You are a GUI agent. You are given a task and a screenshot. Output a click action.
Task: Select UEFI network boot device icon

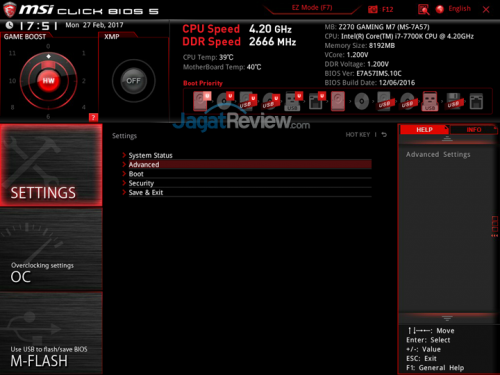316,101
